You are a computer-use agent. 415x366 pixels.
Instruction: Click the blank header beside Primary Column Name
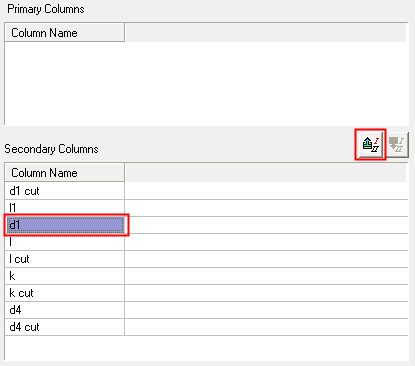(266, 33)
